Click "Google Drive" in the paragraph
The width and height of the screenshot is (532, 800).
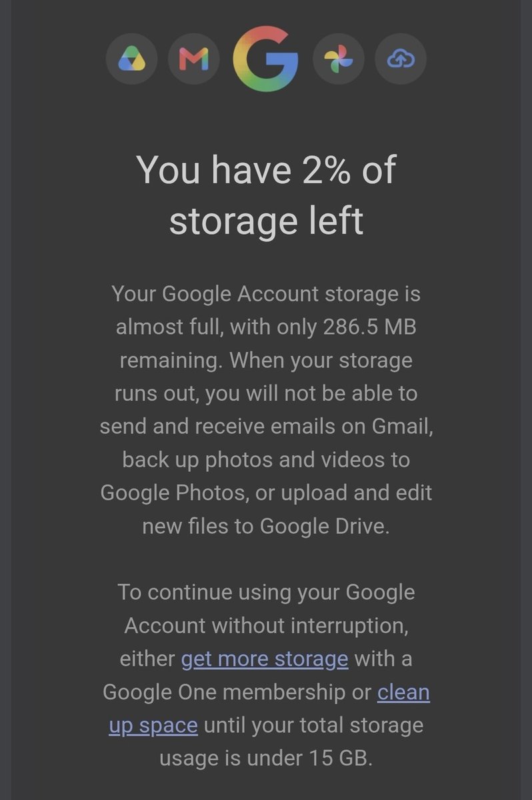coord(323,526)
